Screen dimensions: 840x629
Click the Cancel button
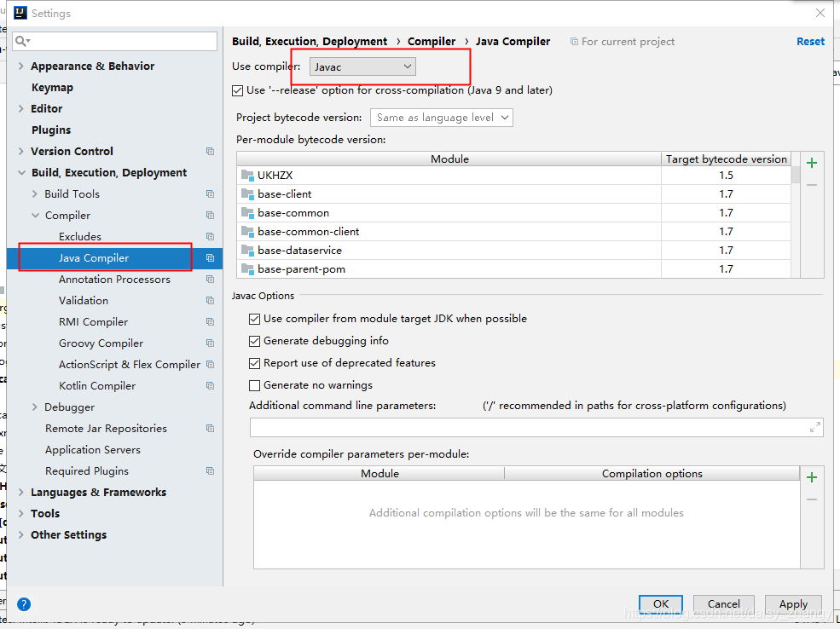coord(723,603)
